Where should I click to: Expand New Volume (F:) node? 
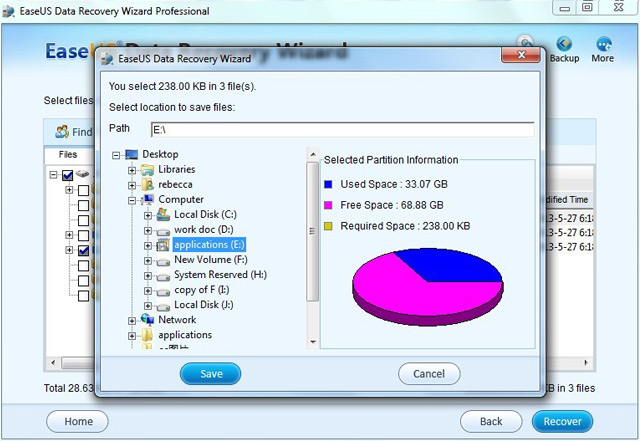coord(148,261)
